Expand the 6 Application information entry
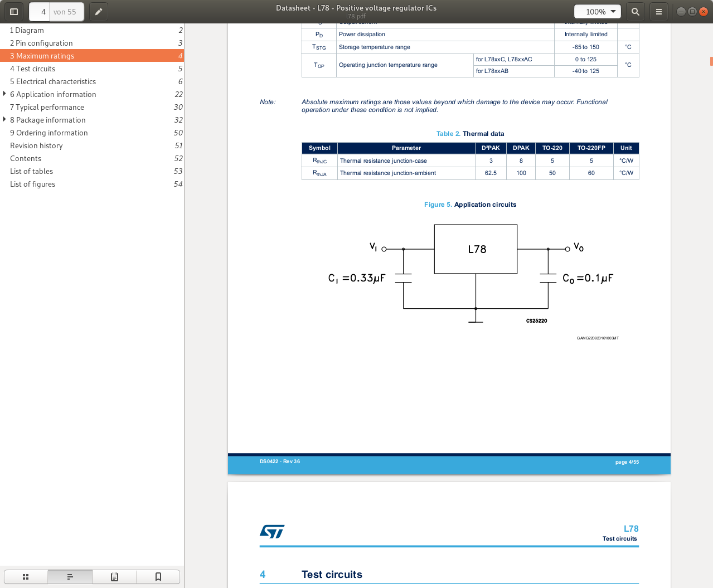 (x=4, y=94)
